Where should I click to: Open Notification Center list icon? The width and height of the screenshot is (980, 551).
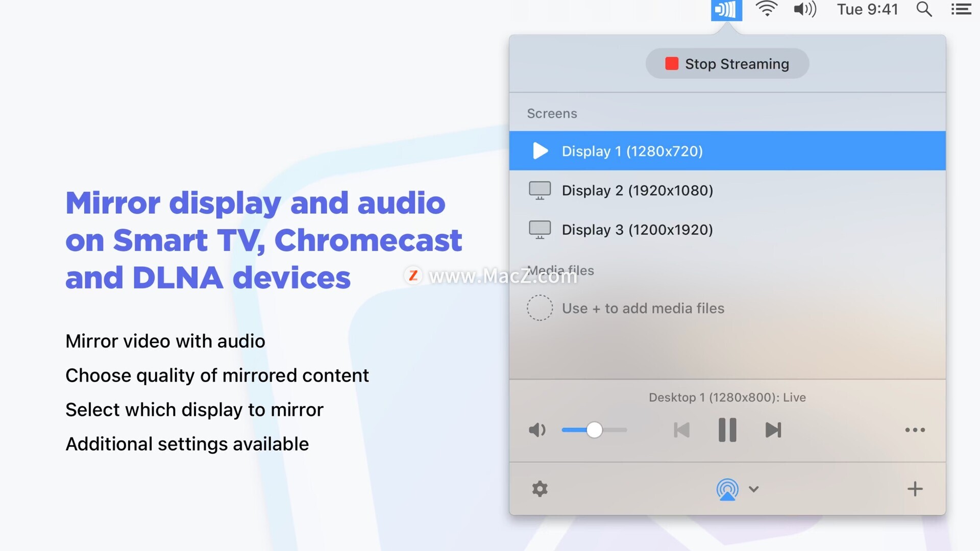click(x=961, y=9)
